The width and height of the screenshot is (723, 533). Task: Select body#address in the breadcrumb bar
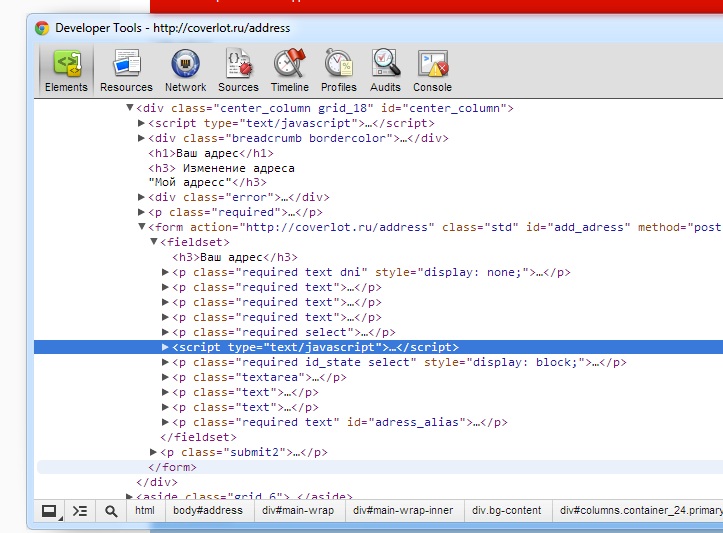207,510
